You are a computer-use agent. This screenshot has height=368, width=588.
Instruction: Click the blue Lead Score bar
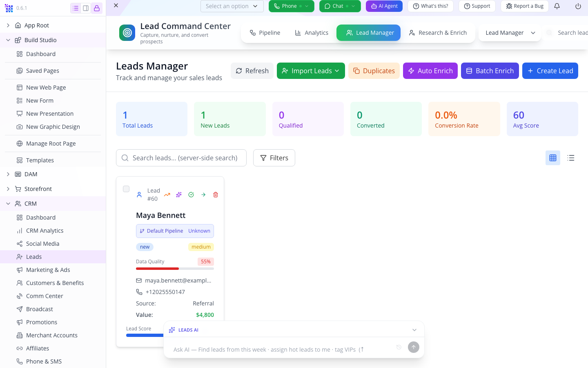[x=145, y=335]
